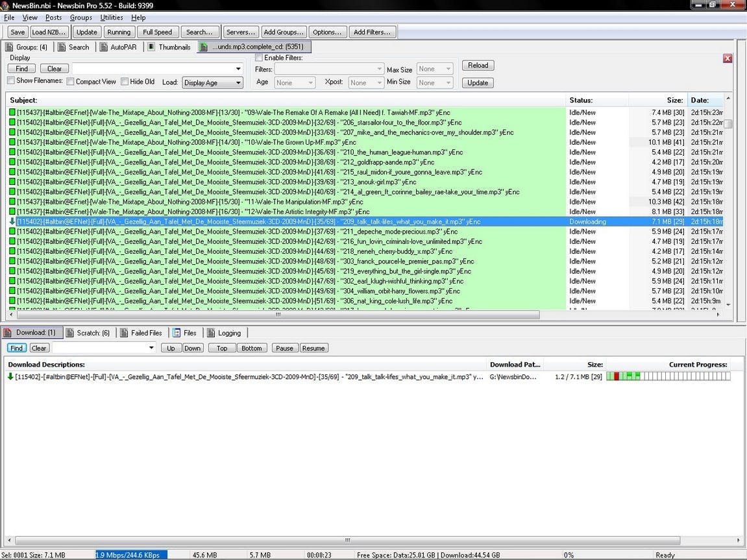Pause the download queue
The height and width of the screenshot is (560, 747).
click(x=284, y=348)
